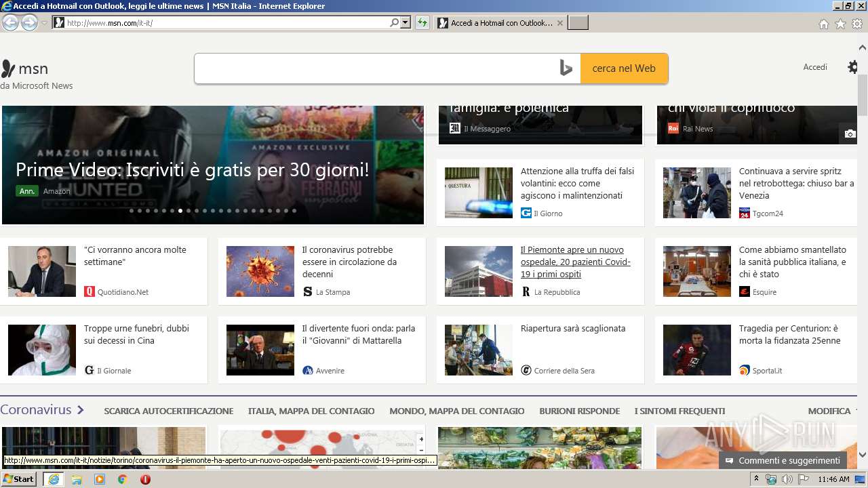Open Tragedia per Centurion article
This screenshot has width=868, height=488.
pyautogui.click(x=789, y=334)
